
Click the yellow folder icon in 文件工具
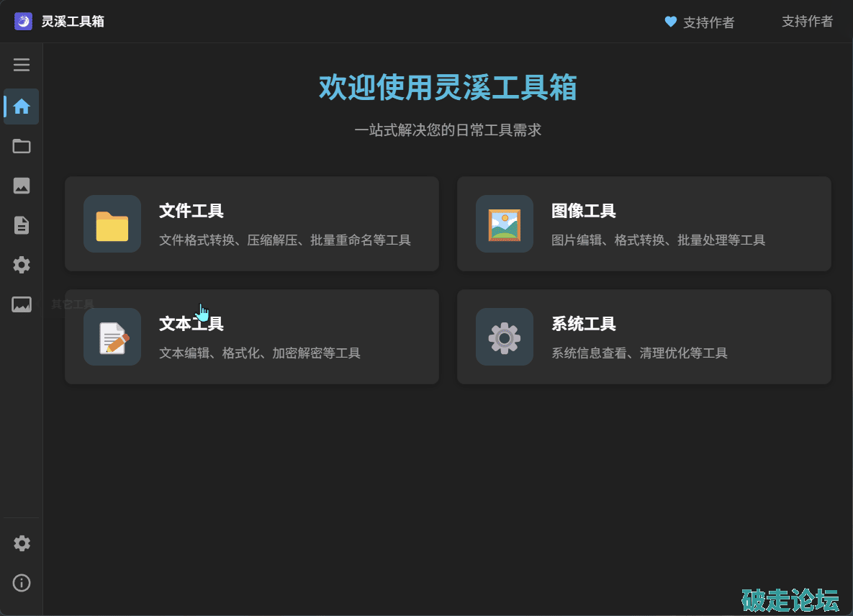point(112,225)
